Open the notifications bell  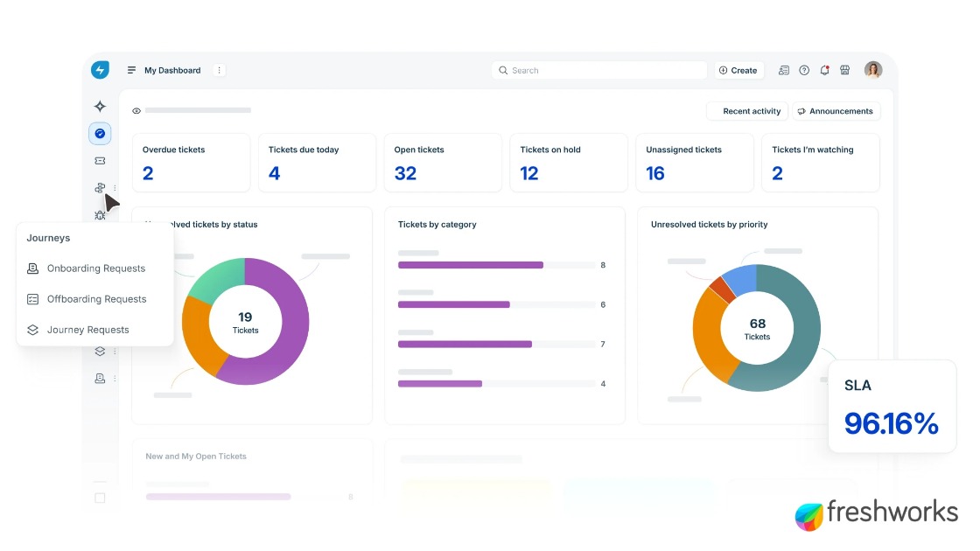click(x=824, y=70)
